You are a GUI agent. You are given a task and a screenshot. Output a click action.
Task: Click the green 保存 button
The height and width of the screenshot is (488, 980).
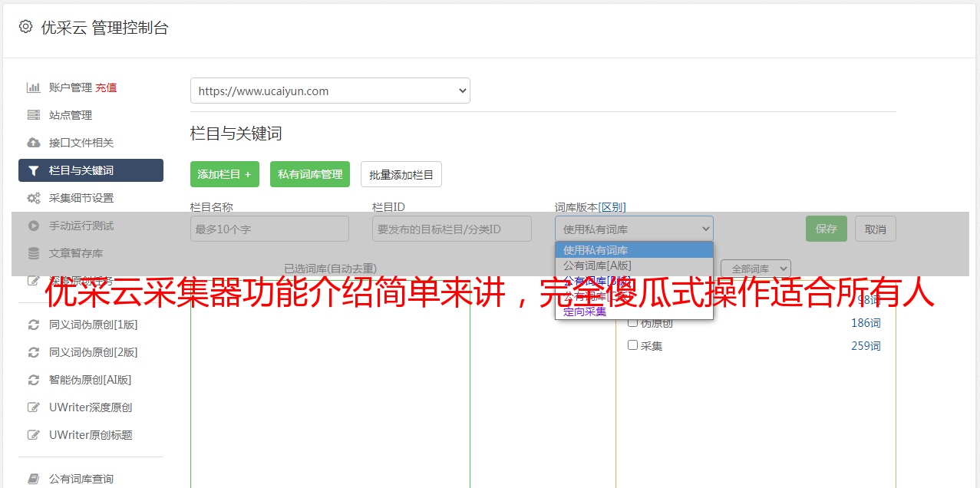(827, 229)
